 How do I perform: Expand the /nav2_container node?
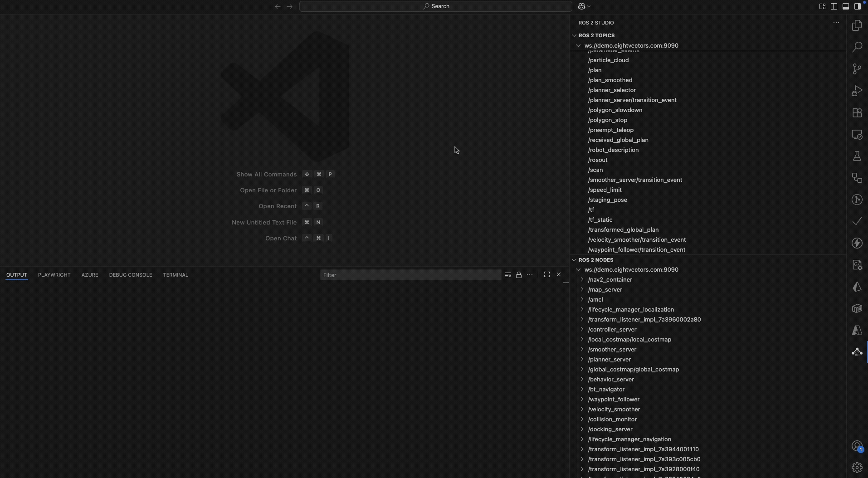(582, 279)
